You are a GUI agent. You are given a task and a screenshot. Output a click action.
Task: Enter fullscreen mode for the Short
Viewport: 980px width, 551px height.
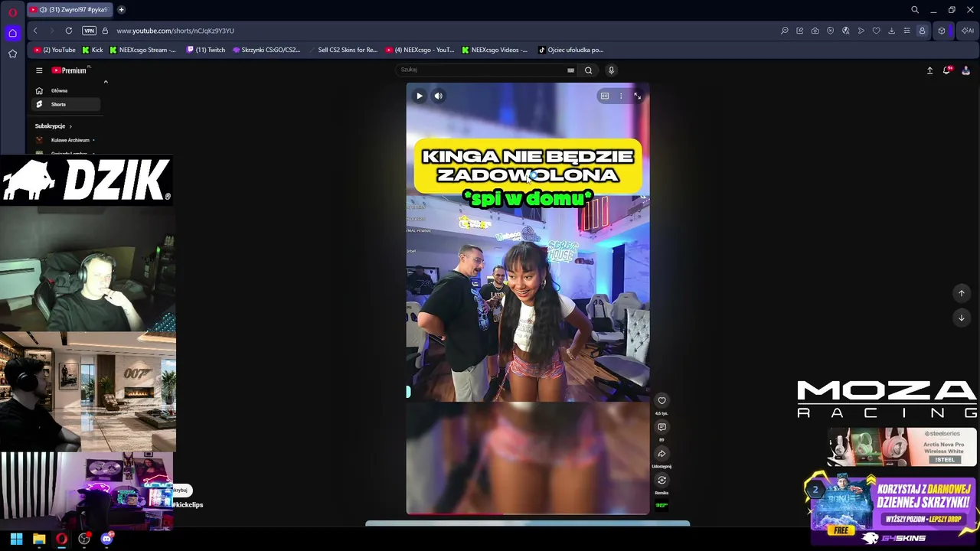coord(637,96)
